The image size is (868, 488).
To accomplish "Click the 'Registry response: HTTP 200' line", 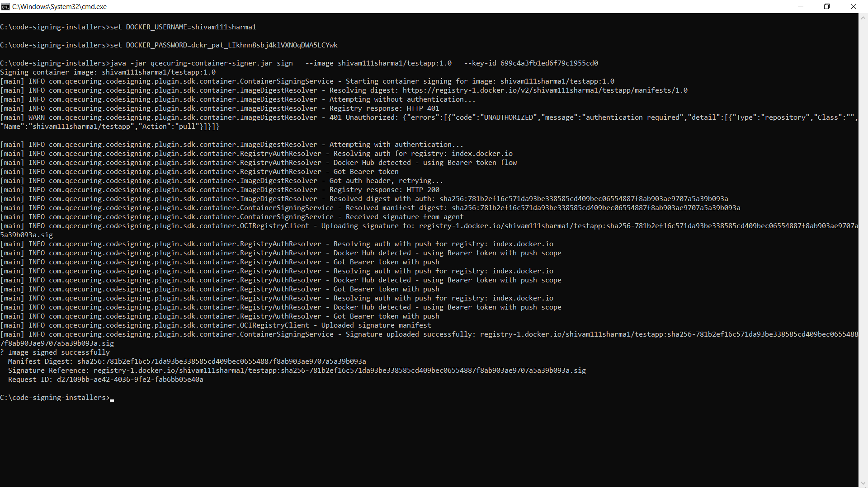I will 384,190.
